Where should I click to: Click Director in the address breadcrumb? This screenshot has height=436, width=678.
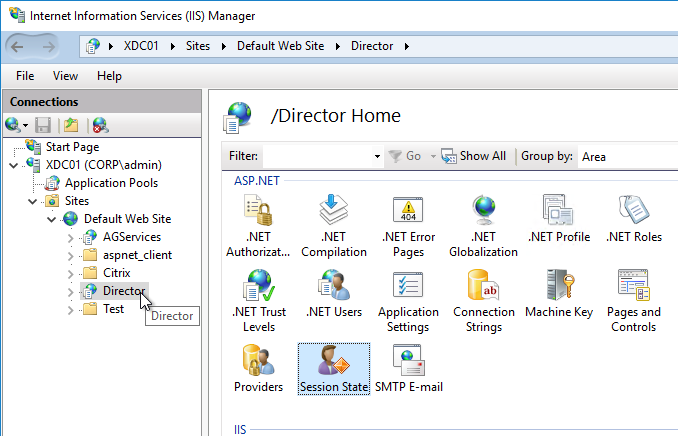[x=372, y=46]
